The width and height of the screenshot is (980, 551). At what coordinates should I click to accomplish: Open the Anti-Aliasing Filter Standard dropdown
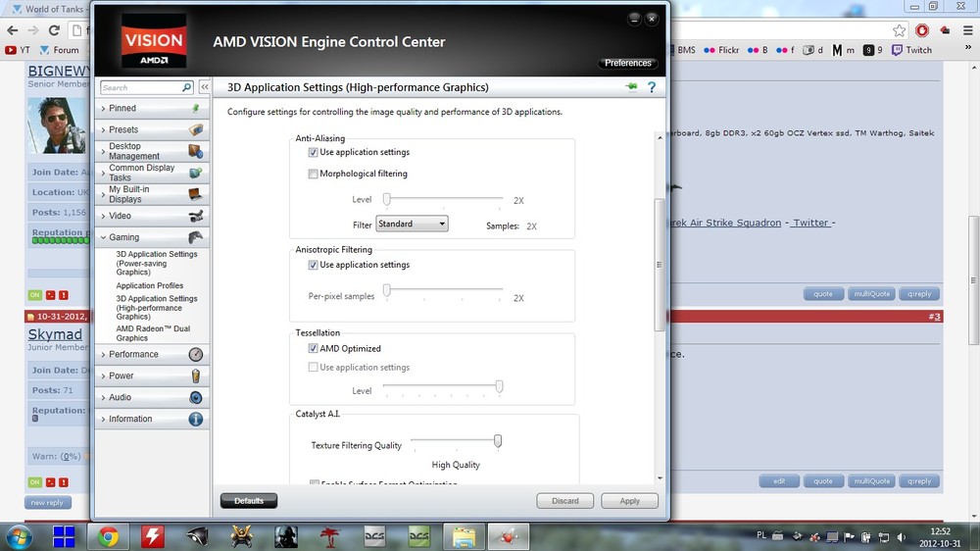(x=412, y=224)
